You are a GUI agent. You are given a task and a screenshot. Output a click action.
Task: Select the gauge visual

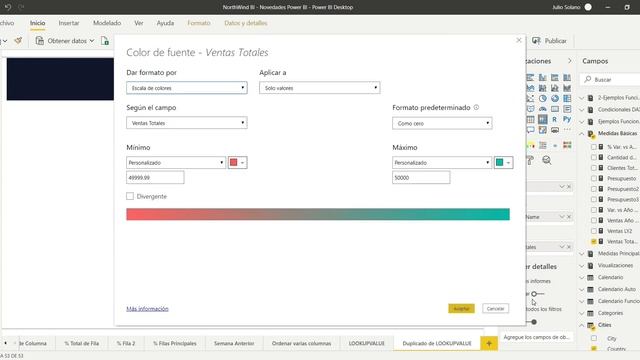point(542,109)
